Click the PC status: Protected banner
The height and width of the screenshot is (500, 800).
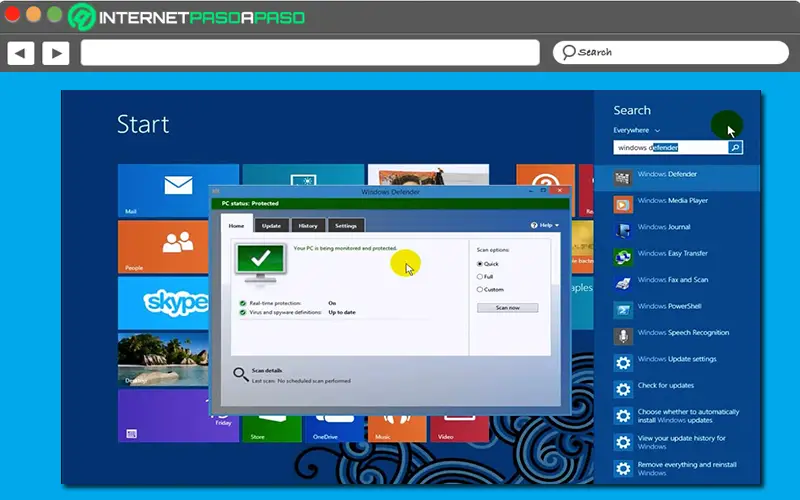point(390,203)
